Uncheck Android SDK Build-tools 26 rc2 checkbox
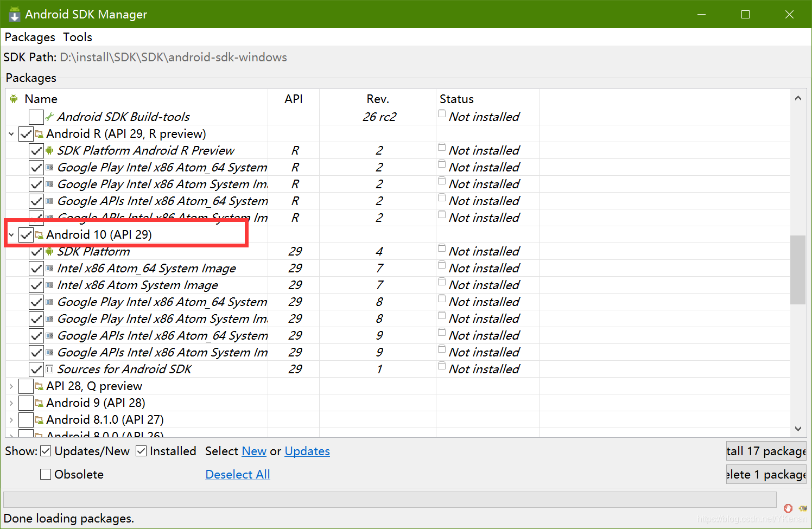 coord(36,117)
